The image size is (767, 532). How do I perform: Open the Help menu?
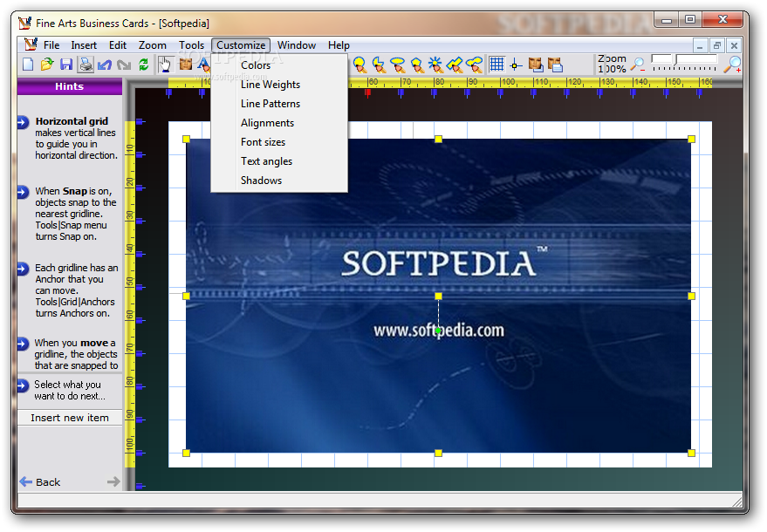pyautogui.click(x=339, y=45)
